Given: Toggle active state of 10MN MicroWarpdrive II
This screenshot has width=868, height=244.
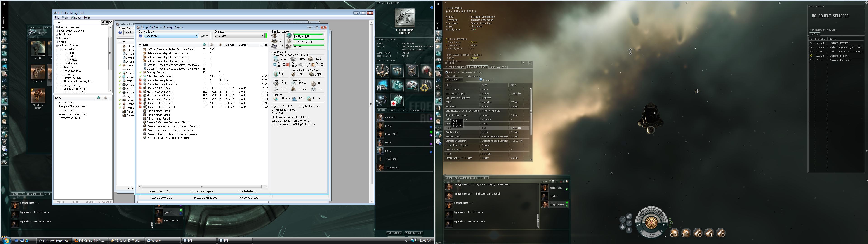Looking at the screenshot, I should (141, 77).
